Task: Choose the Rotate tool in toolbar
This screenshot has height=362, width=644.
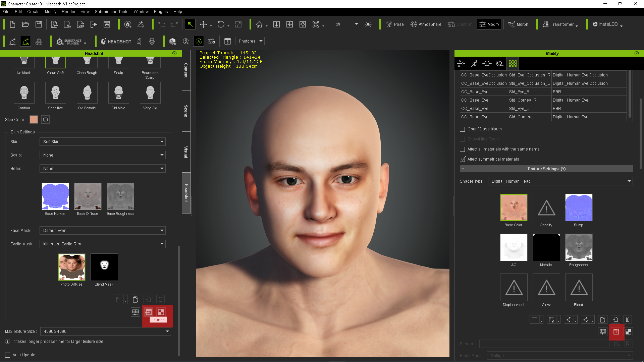Action: pos(221,24)
